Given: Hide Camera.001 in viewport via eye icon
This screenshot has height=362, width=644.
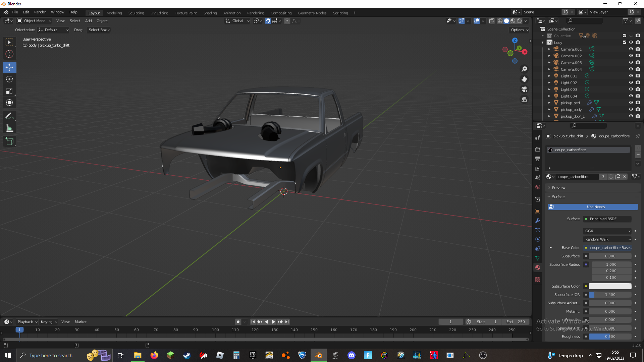Looking at the screenshot, I should (x=631, y=49).
